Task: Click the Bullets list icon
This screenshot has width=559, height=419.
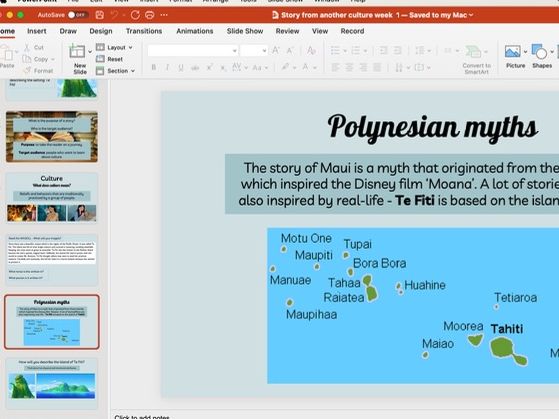Action: coord(335,51)
